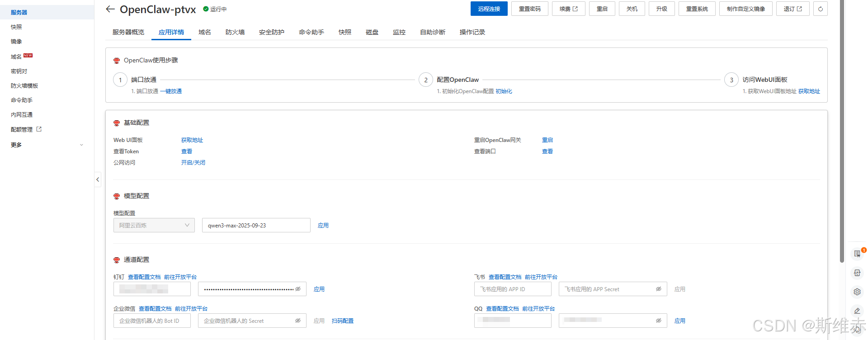Click the 一键放通 link in step 1
This screenshot has width=868, height=340.
pyautogui.click(x=171, y=91)
